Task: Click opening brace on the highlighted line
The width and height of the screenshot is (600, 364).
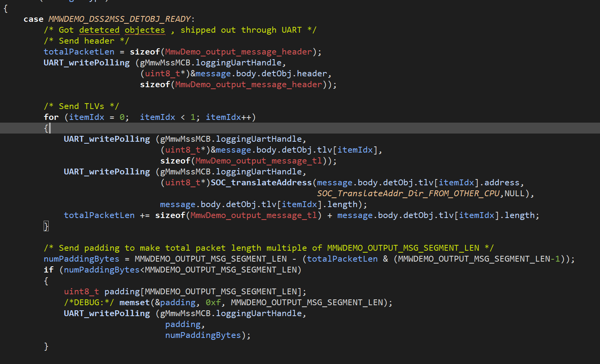Action: (x=46, y=128)
